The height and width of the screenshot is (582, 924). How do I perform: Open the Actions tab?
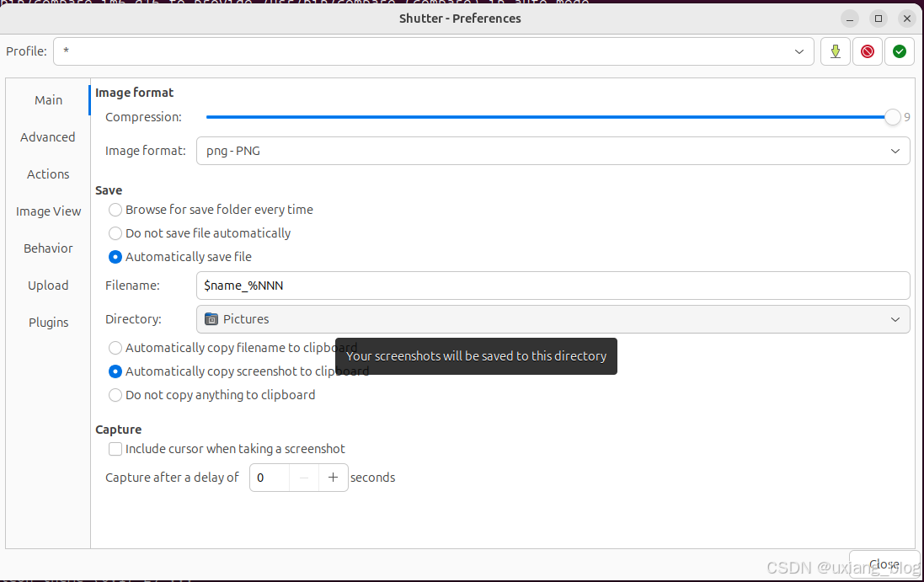(48, 174)
